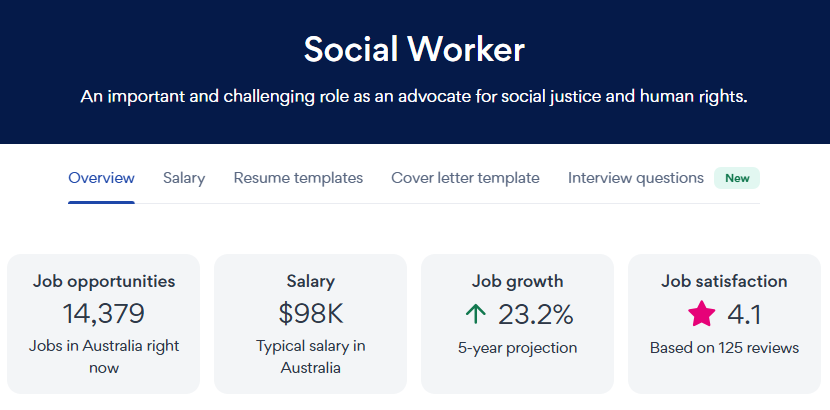Viewport: 830px width, 410px height.
Task: Click the 23.2% growth figure
Action: pyautogui.click(x=536, y=315)
